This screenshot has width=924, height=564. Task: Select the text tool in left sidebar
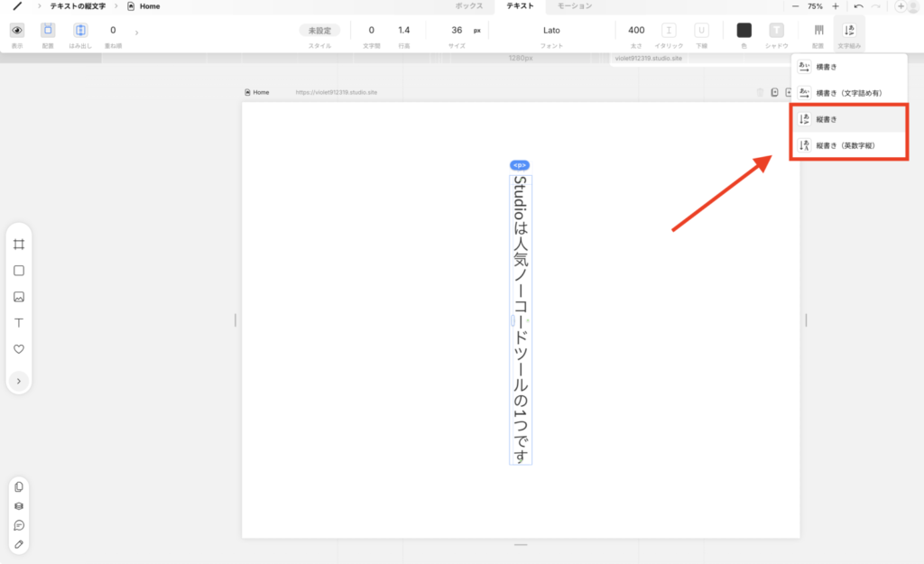tap(19, 322)
